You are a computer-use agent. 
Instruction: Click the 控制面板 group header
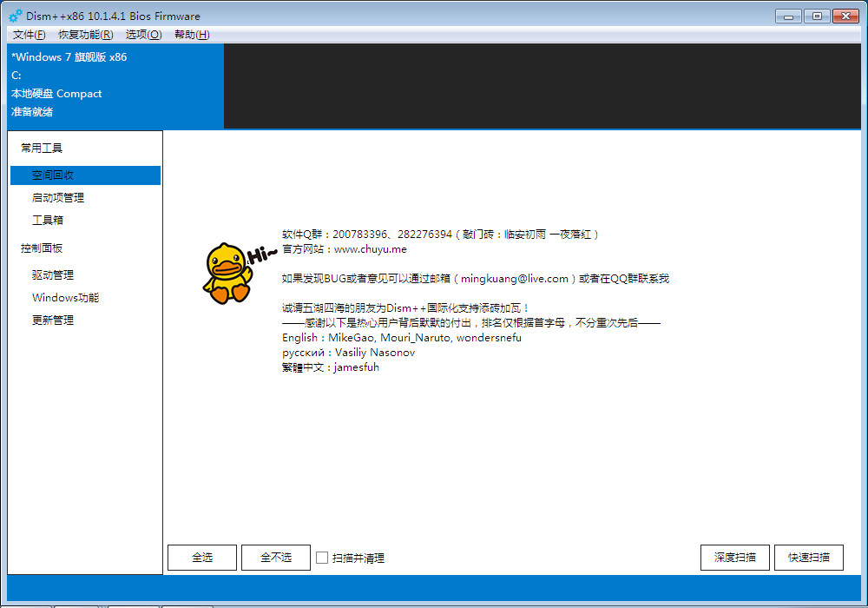click(42, 248)
